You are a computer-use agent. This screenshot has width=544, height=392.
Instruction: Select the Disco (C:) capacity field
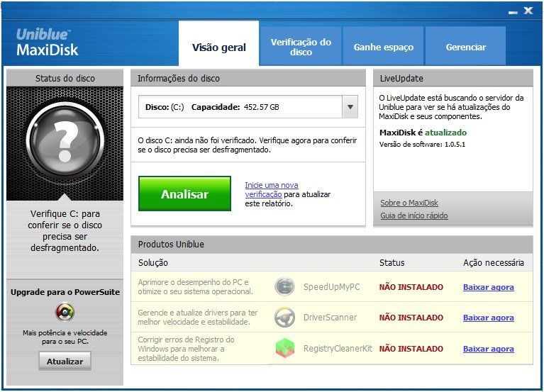point(248,107)
